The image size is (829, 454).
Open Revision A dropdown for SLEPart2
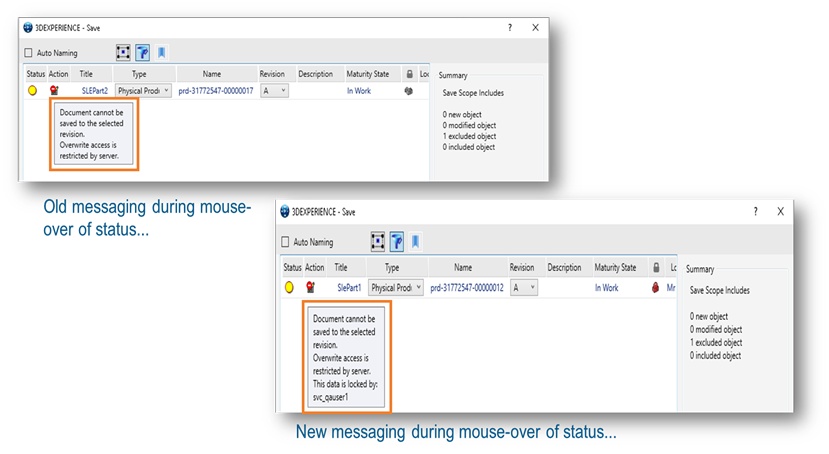pyautogui.click(x=274, y=91)
